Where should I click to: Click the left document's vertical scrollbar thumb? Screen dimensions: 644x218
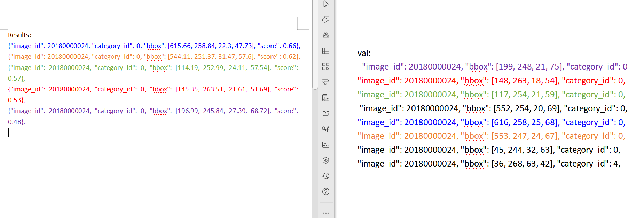(x=315, y=45)
